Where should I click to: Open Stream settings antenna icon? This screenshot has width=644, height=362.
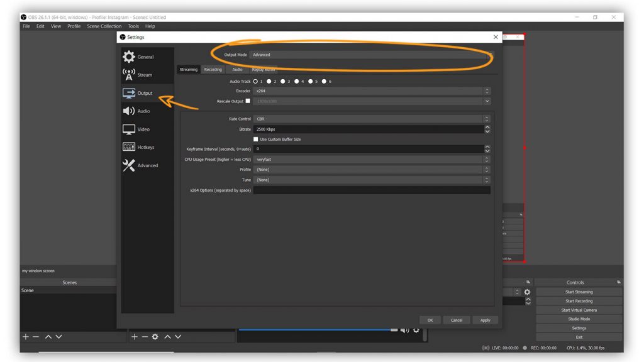click(x=128, y=75)
